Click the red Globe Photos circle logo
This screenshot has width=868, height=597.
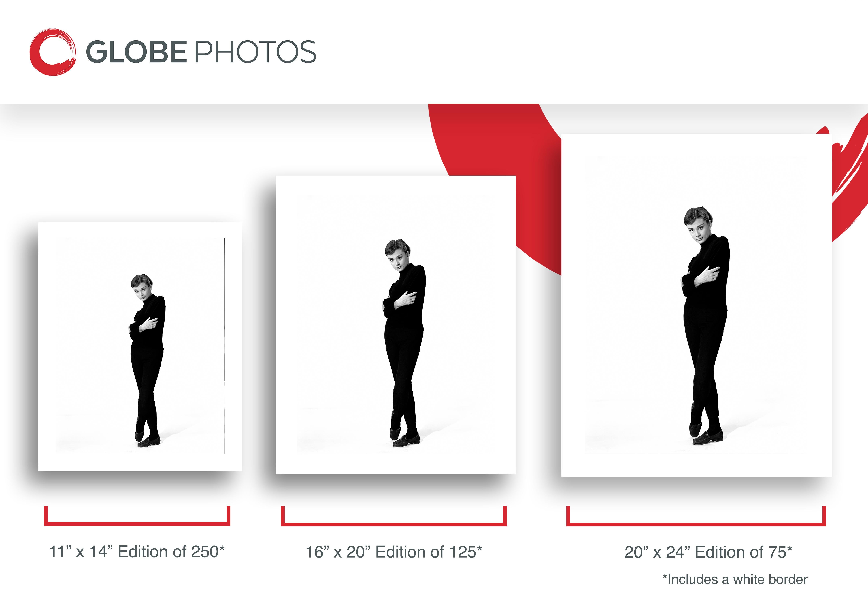pyautogui.click(x=52, y=52)
